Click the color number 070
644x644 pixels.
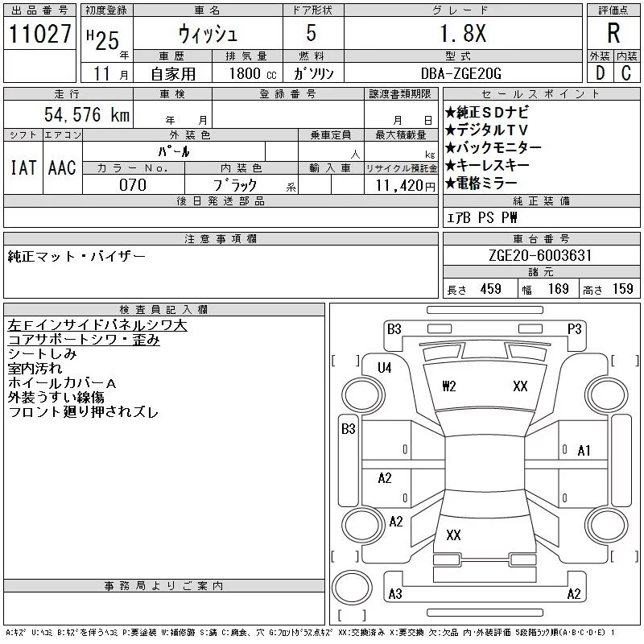pos(133,185)
